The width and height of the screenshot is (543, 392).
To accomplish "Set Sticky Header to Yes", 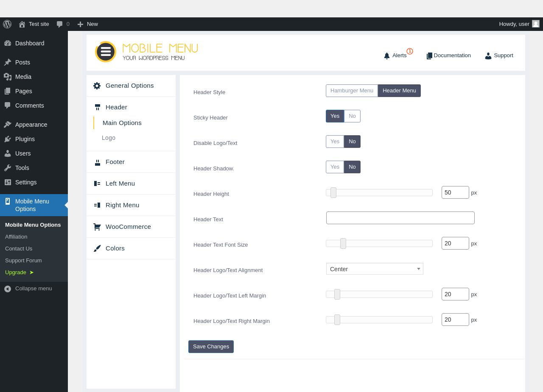I will coord(335,116).
